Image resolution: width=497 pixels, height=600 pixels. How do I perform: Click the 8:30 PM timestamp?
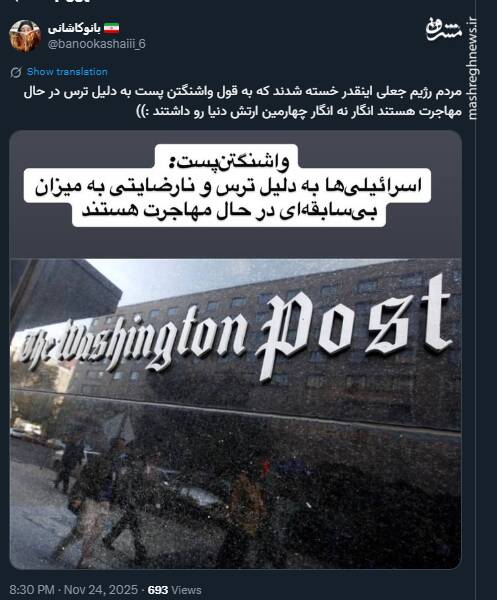[32, 590]
